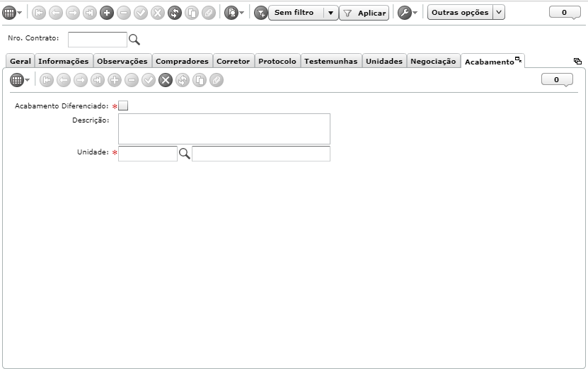Refresh data using main toolbar refresh icon
The image size is (588, 369).
[x=175, y=13]
